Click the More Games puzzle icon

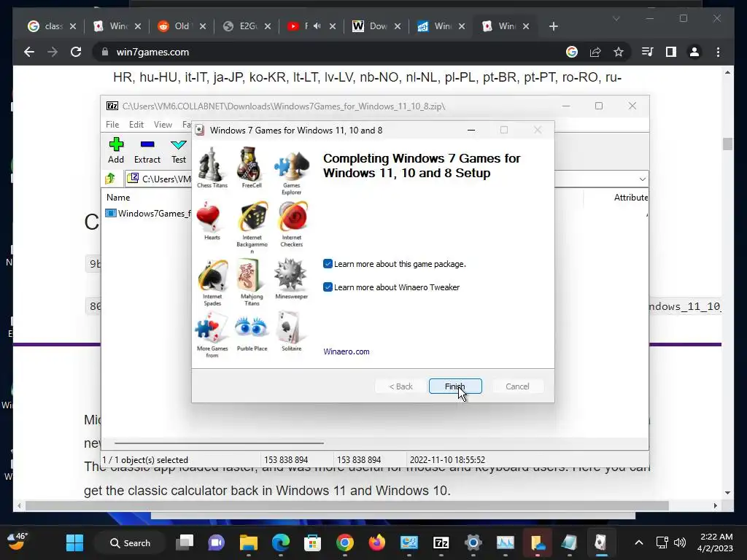[210, 328]
